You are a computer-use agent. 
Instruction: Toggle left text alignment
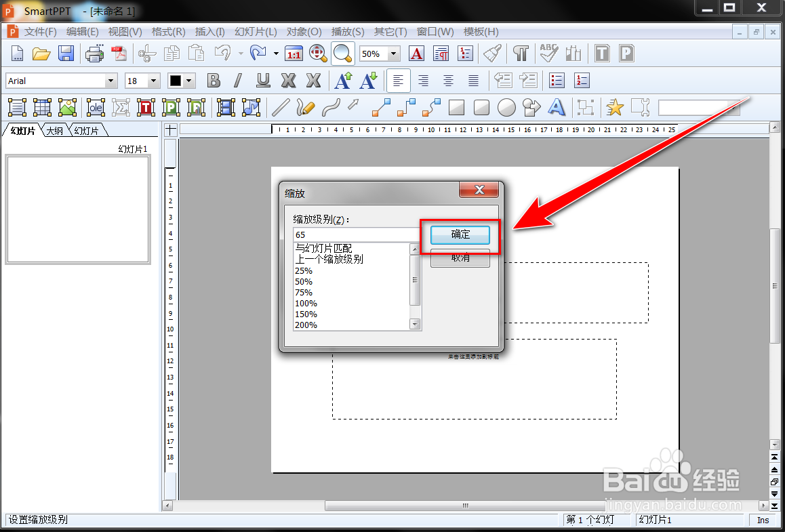click(x=399, y=81)
